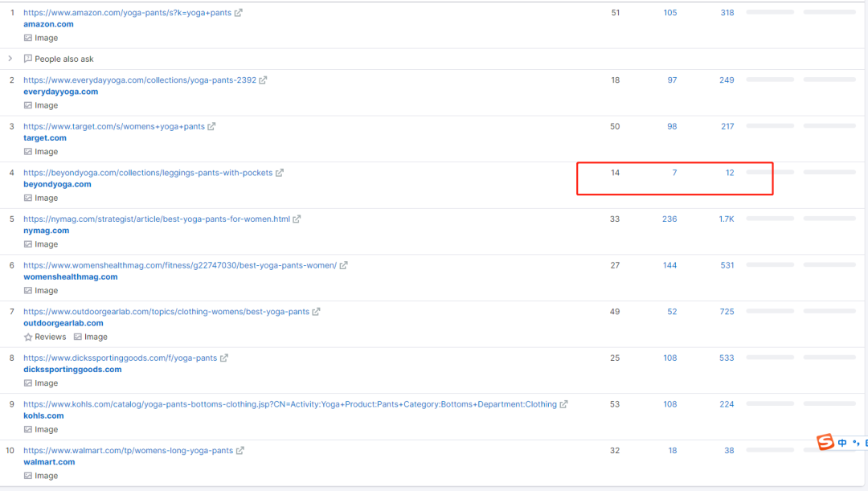Click the 725 backlinks number for outdoorgearlab.com

coord(727,312)
